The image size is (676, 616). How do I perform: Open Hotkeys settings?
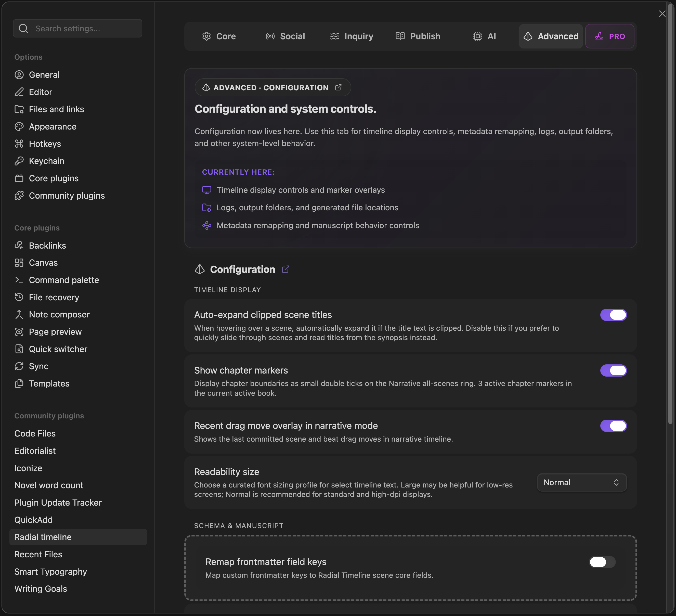tap(78, 144)
